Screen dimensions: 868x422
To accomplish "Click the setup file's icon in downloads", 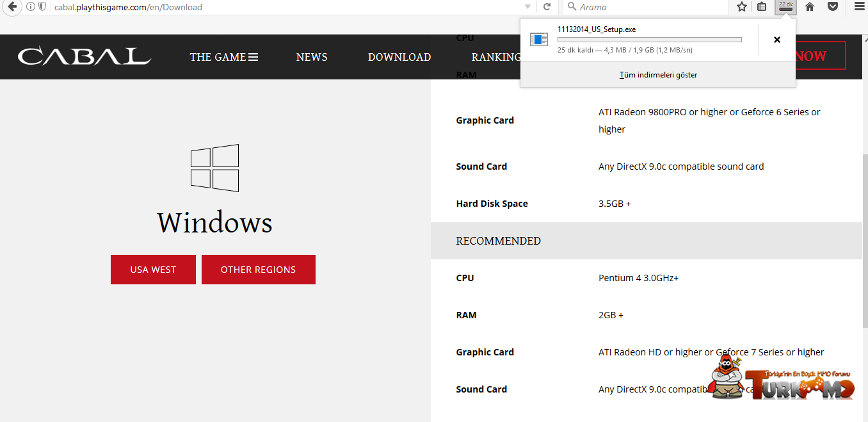I will tap(539, 40).
